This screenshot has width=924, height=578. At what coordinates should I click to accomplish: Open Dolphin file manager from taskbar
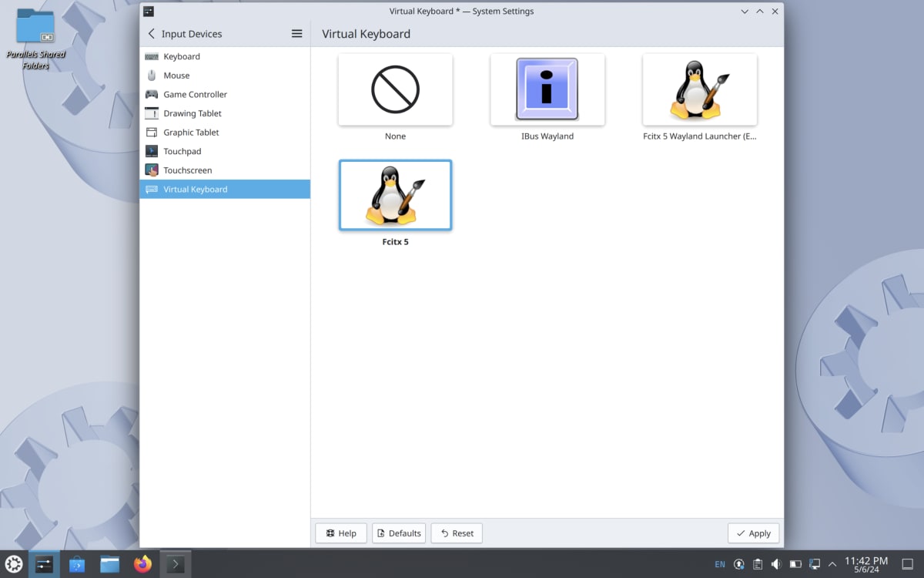pos(109,564)
